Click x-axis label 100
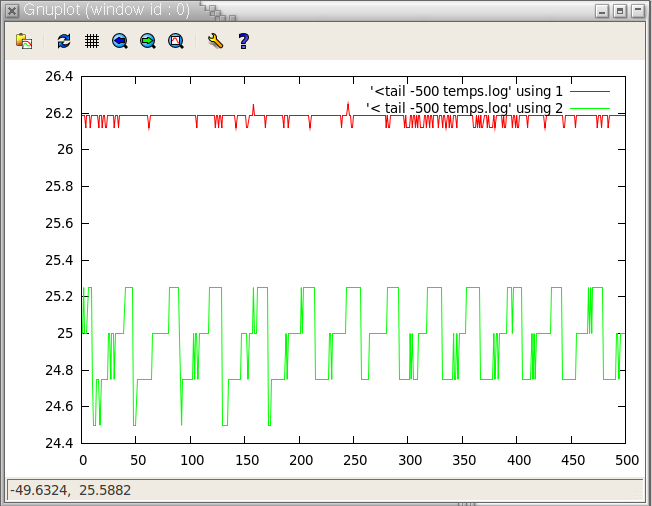 pos(192,460)
